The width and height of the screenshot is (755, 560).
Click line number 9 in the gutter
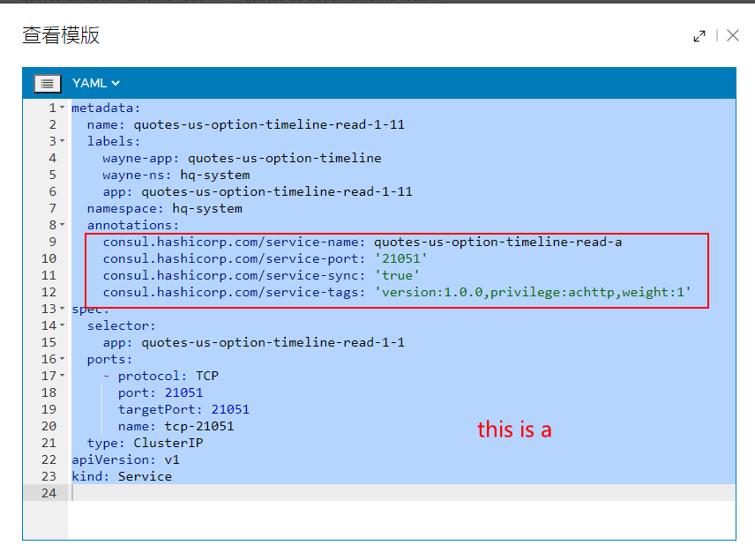click(51, 242)
